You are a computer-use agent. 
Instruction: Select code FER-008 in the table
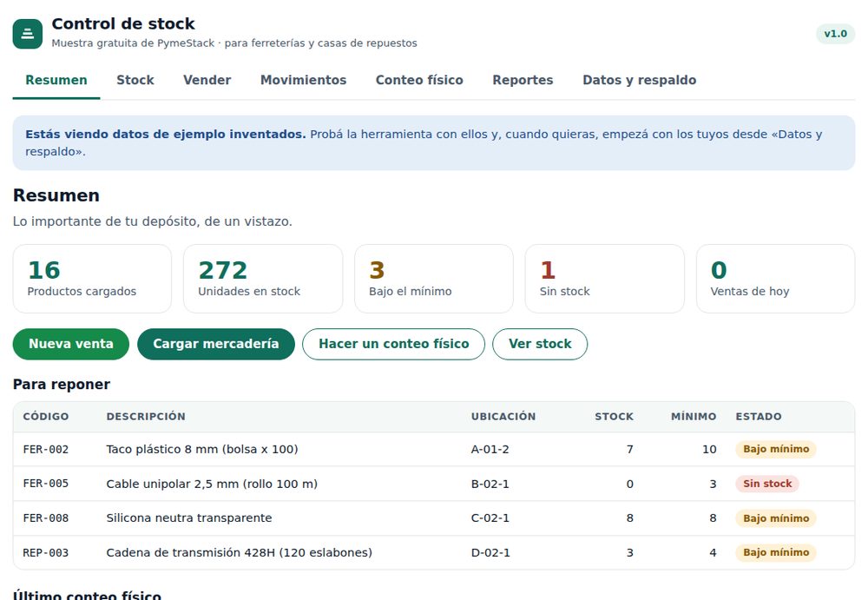click(x=46, y=518)
